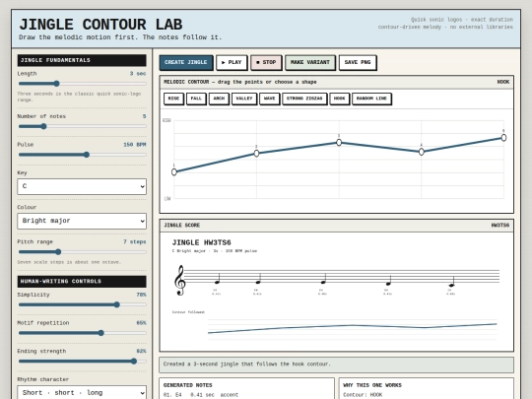
Task: Open the Colour dropdown showing Bright major
Action: click(x=82, y=221)
